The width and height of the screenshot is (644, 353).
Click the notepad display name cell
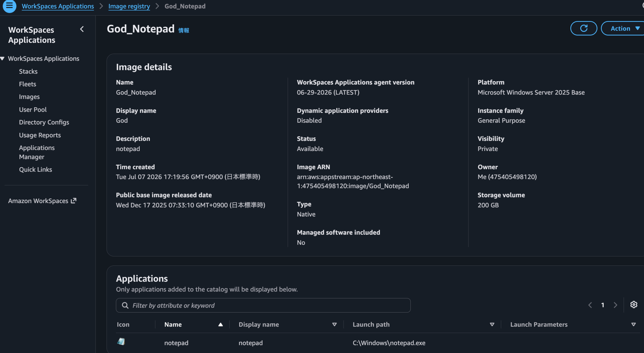point(250,343)
